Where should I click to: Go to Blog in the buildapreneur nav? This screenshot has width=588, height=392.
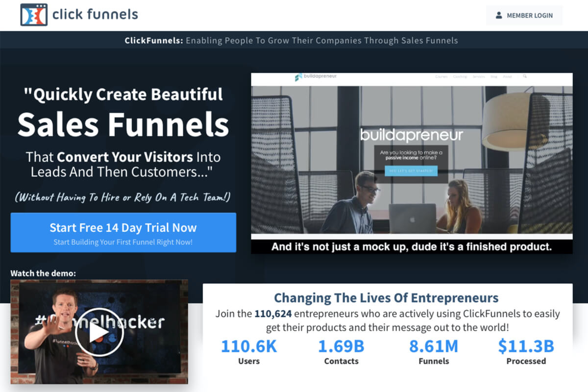point(493,77)
